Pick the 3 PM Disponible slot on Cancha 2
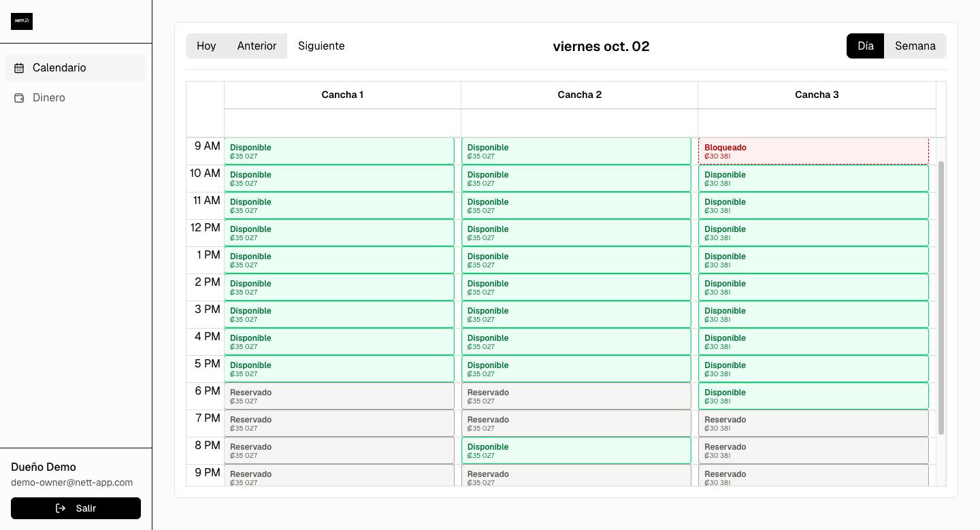This screenshot has width=980, height=530. pyautogui.click(x=576, y=314)
